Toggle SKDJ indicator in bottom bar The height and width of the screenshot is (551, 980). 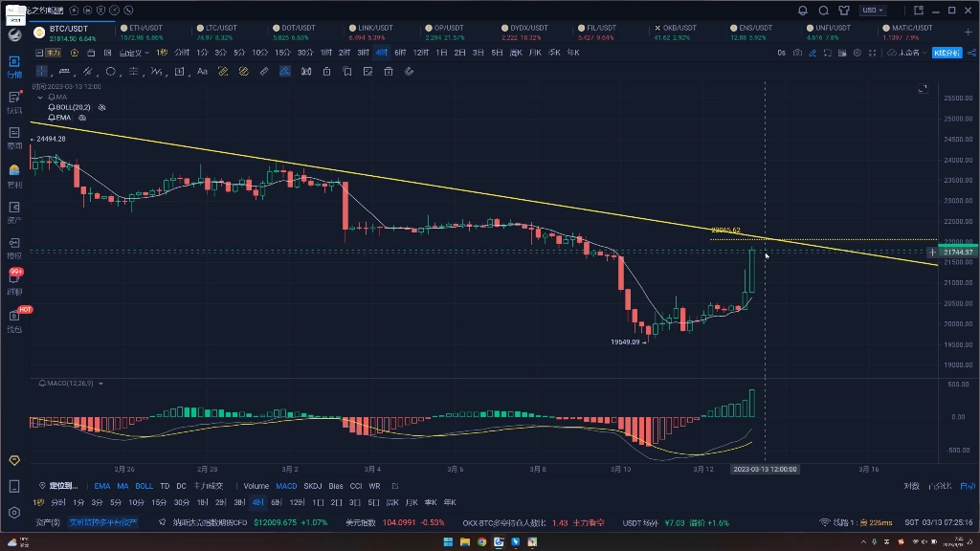[313, 486]
